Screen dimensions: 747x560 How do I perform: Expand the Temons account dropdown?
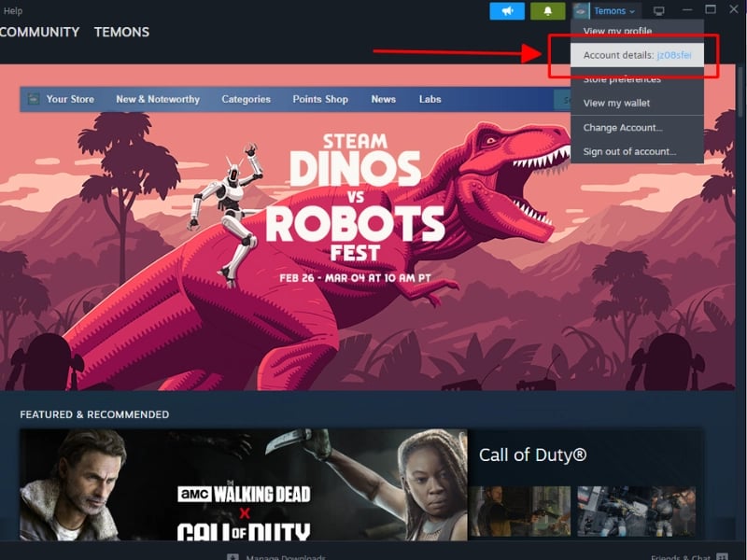tap(614, 11)
